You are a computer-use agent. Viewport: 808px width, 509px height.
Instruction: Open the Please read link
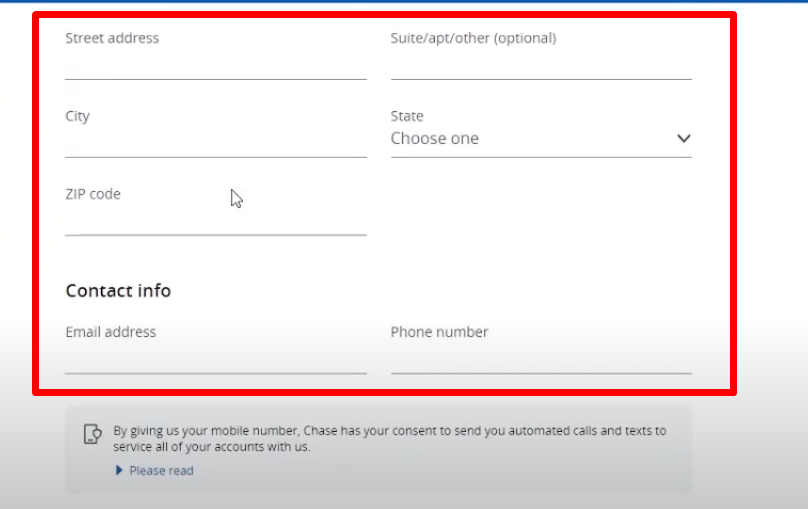pyautogui.click(x=161, y=470)
